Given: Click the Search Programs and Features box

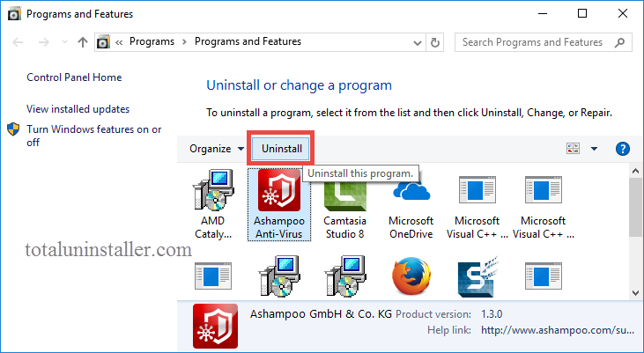Looking at the screenshot, I should [543, 42].
